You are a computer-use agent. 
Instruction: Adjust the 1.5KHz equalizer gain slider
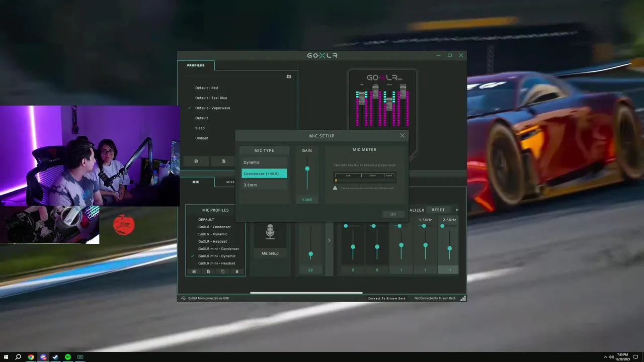[x=425, y=245]
